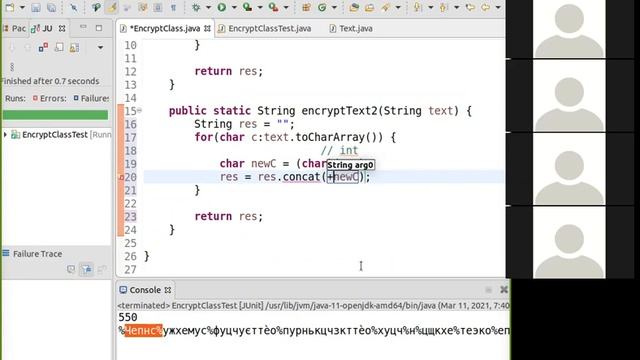This screenshot has width=640, height=360.
Task: Minimize the JUnit view panel
Action: coord(83,28)
